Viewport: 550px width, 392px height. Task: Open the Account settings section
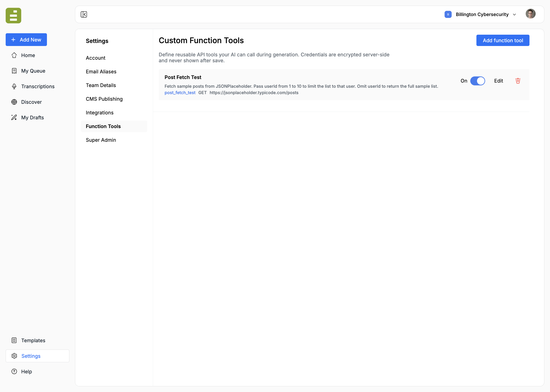[x=114, y=58]
